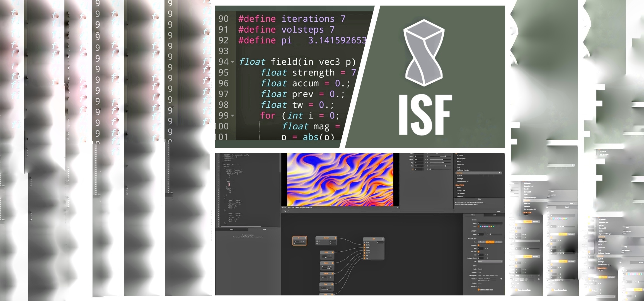Toggle the Has Max checkbox
The width and height of the screenshot is (644, 301).
(x=478, y=252)
